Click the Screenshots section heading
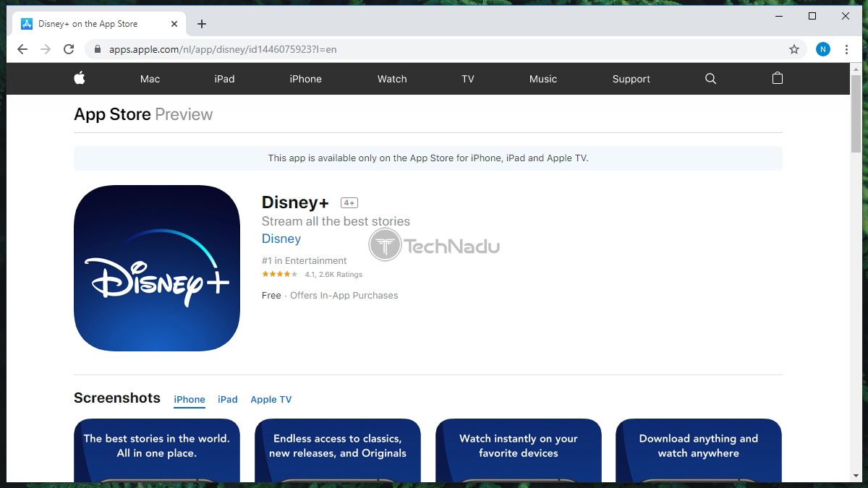 pyautogui.click(x=117, y=398)
